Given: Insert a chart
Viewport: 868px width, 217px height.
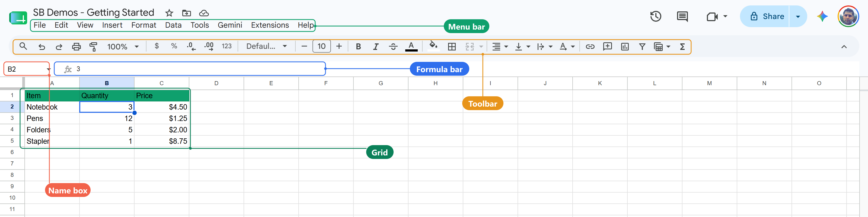Looking at the screenshot, I should point(625,46).
